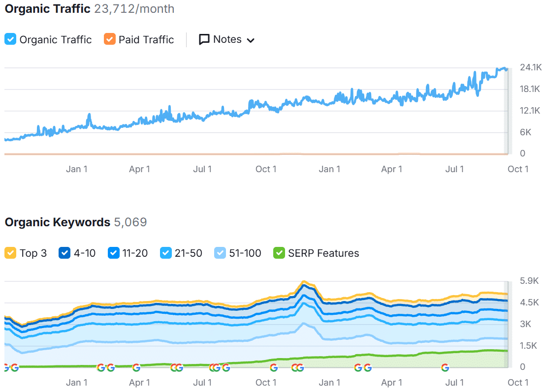This screenshot has height=392, width=544.
Task: Click Google marker cluster just before second Jan 1
Action: (x=297, y=367)
